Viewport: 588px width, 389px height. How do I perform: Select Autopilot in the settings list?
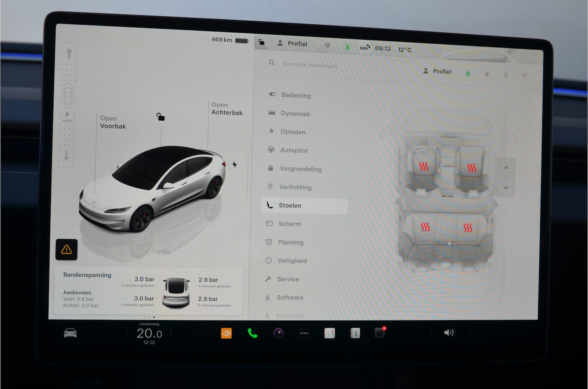point(294,150)
